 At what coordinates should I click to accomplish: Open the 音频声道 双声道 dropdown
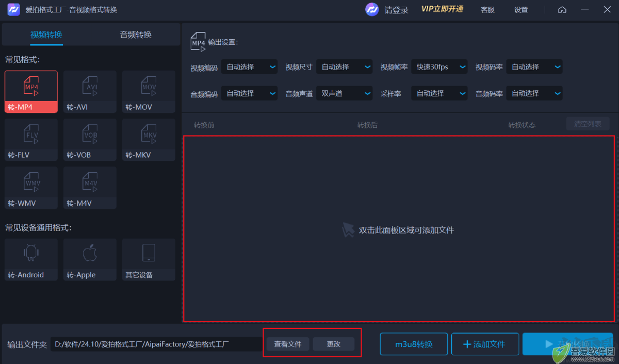pos(344,93)
